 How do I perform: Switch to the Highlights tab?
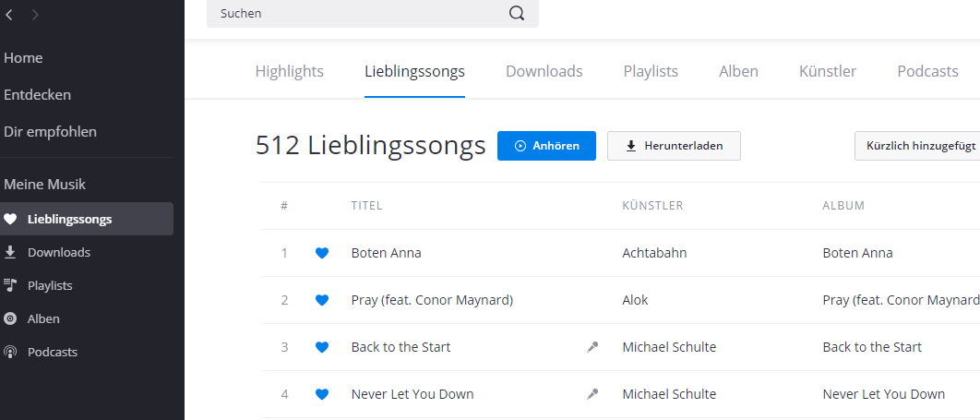(290, 71)
